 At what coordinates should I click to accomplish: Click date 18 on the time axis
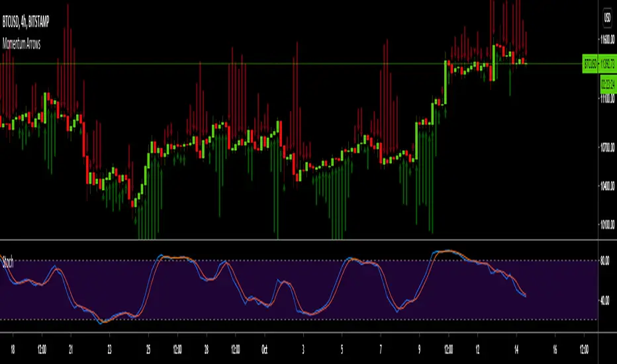(13, 349)
